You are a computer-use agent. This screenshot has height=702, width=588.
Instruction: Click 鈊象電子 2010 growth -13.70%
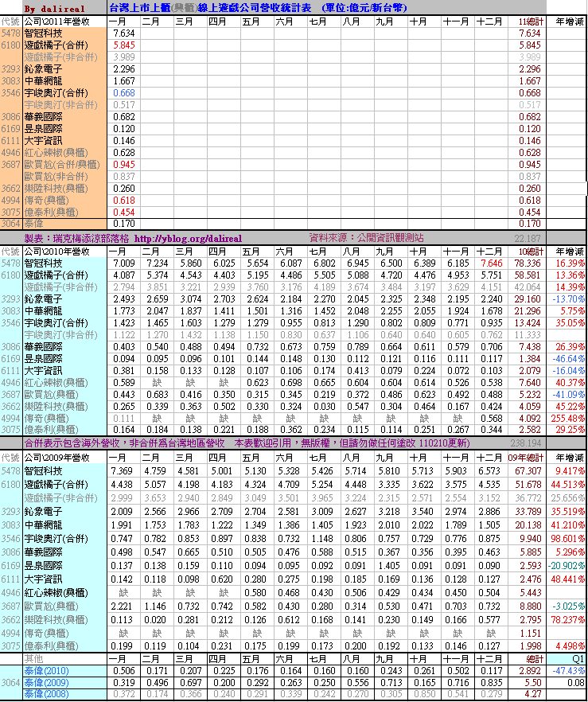pyautogui.click(x=568, y=299)
